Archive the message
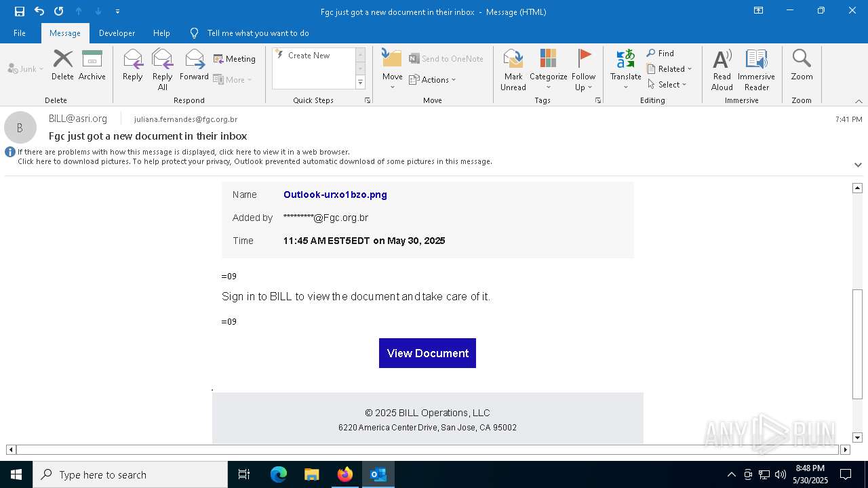Screen dimensions: 868x488 [92, 65]
